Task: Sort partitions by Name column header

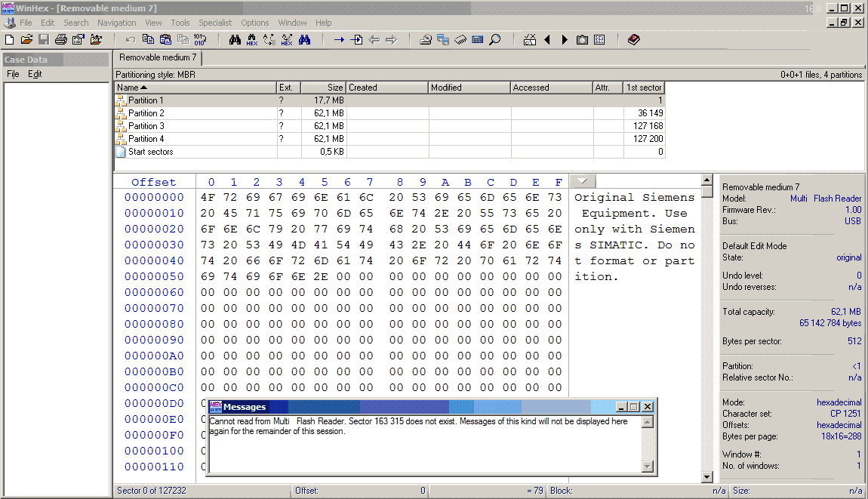Action: pos(195,88)
